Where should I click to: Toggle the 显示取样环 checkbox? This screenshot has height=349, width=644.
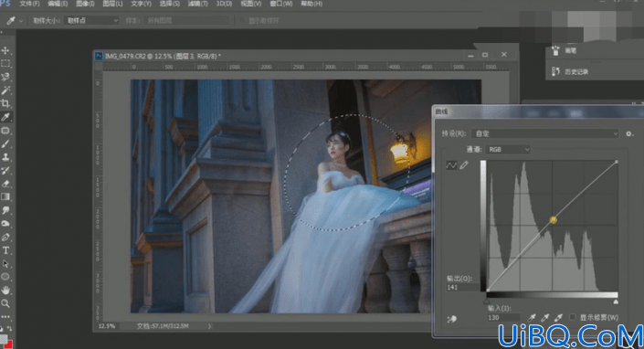243,20
